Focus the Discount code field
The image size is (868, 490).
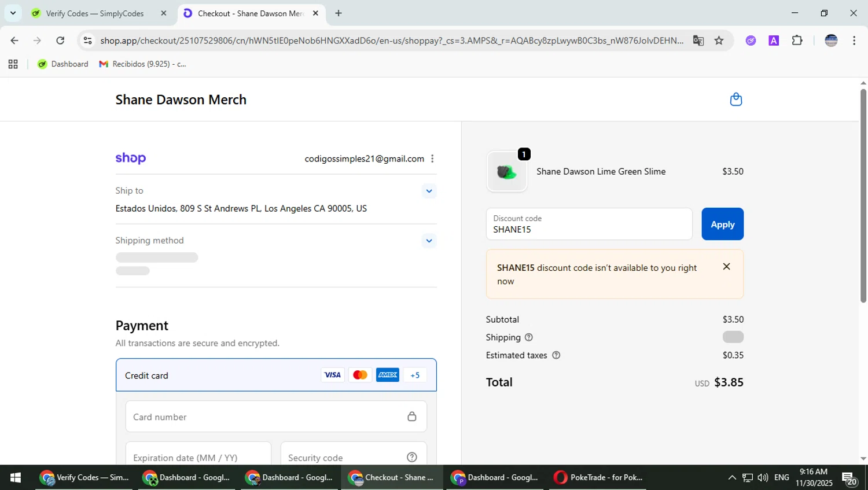pyautogui.click(x=589, y=224)
